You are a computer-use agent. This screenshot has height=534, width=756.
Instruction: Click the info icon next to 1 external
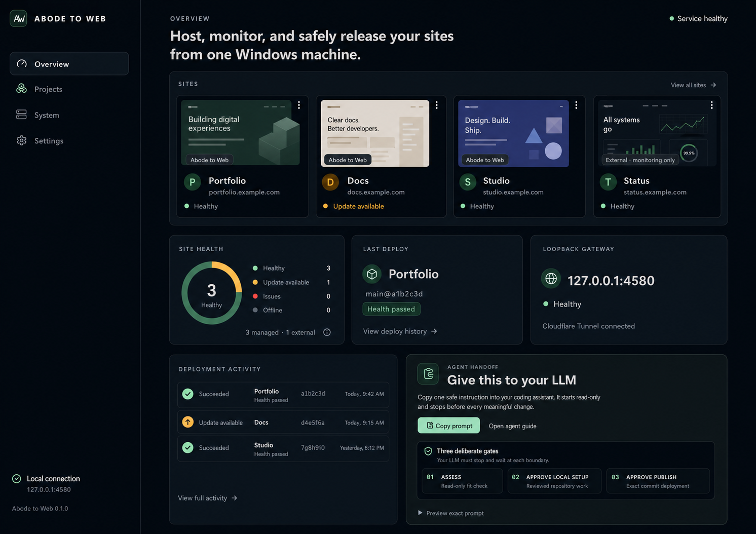[327, 332]
